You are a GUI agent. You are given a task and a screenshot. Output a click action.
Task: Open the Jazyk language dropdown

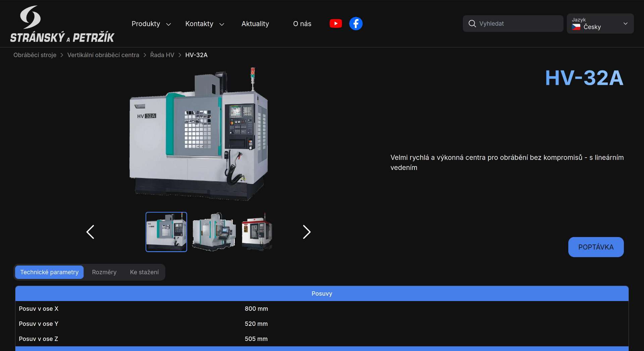[x=625, y=23]
